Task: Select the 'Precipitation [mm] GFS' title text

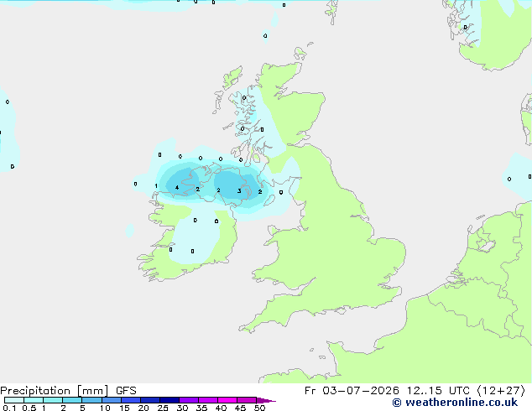Action: coord(68,391)
